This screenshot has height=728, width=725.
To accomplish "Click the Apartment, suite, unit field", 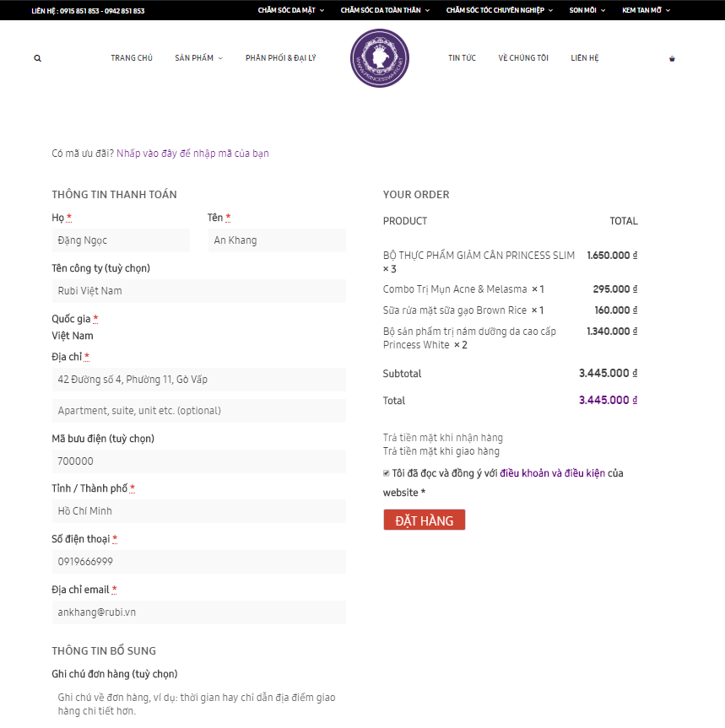I will point(198,411).
